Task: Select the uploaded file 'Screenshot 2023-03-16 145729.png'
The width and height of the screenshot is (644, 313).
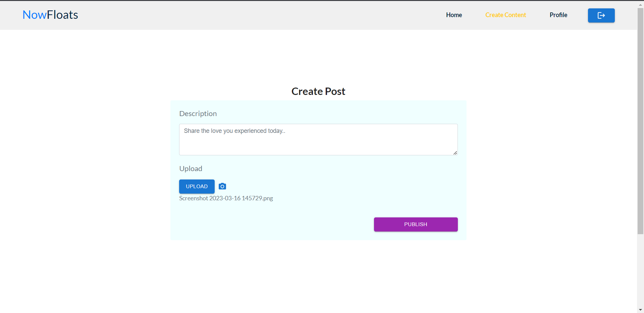Action: pyautogui.click(x=226, y=198)
